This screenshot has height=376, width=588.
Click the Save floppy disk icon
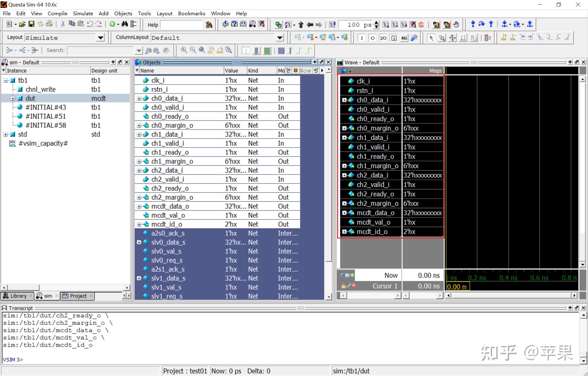point(31,24)
